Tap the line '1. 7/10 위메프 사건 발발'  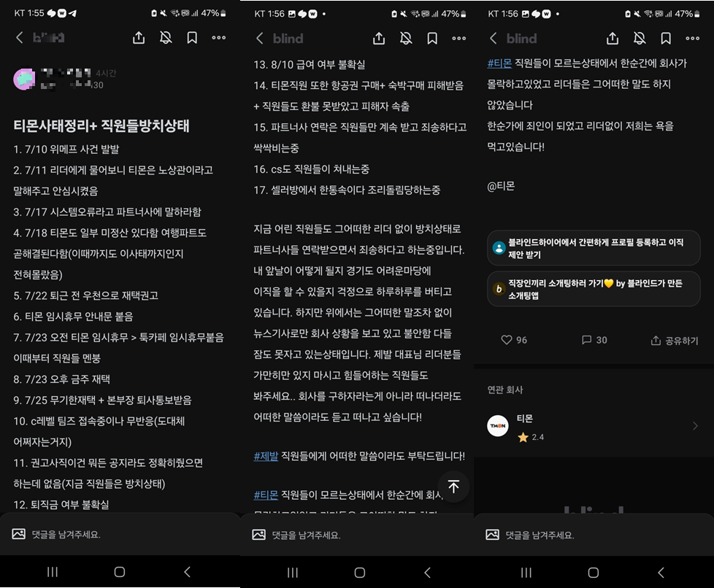[x=66, y=150]
